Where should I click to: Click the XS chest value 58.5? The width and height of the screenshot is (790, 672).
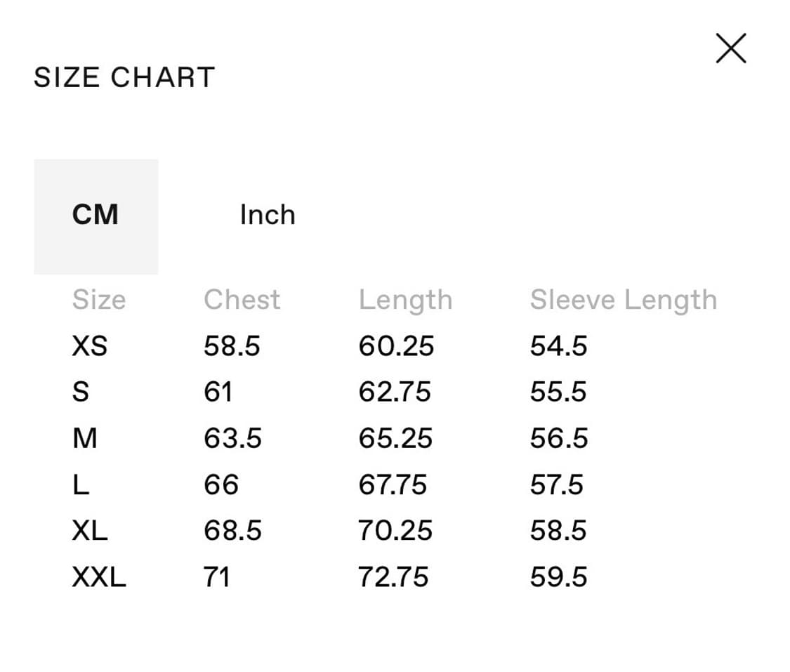click(x=232, y=345)
